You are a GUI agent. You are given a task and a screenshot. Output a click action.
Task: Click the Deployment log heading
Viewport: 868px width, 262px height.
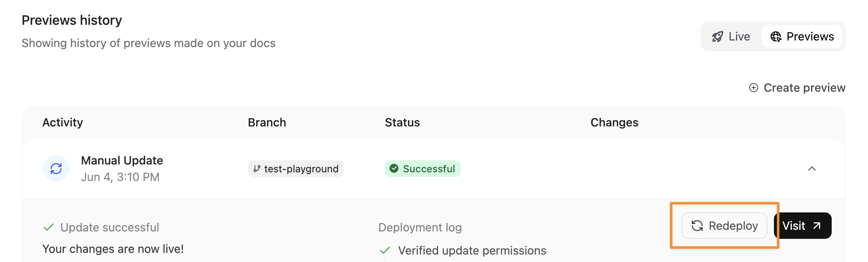point(420,227)
